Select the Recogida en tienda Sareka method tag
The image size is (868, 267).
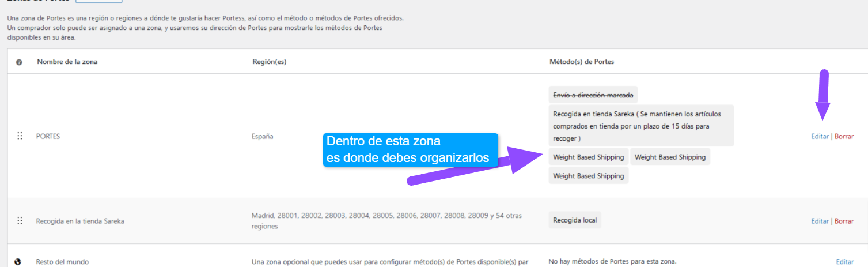pos(642,126)
